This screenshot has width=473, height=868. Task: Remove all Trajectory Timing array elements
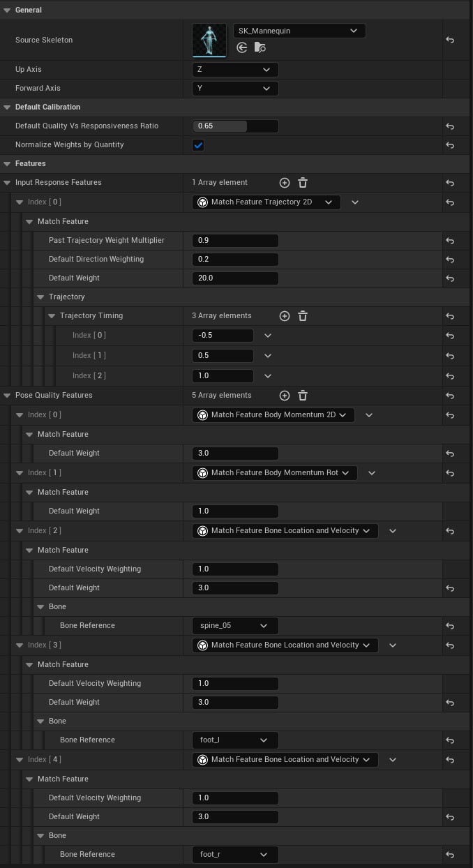(x=303, y=316)
